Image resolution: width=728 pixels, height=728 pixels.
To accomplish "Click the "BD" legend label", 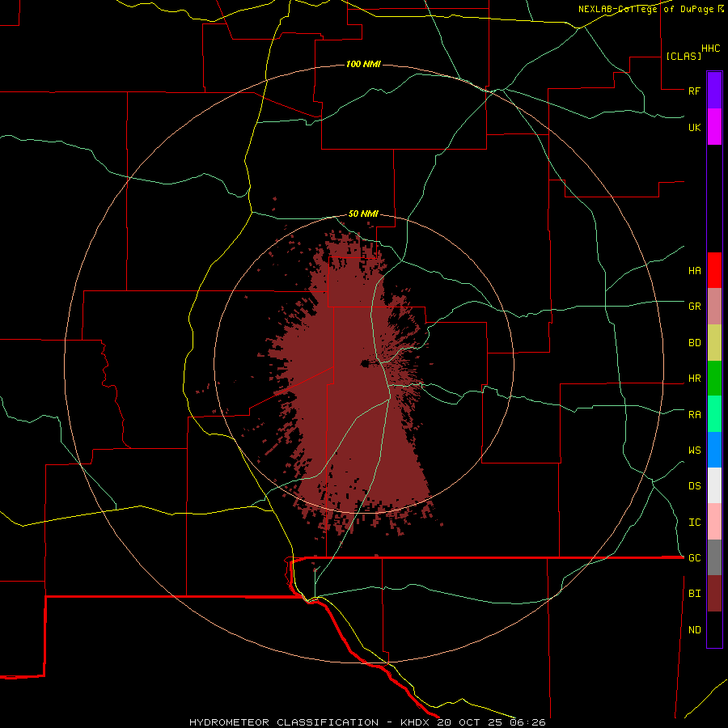I will coord(694,343).
